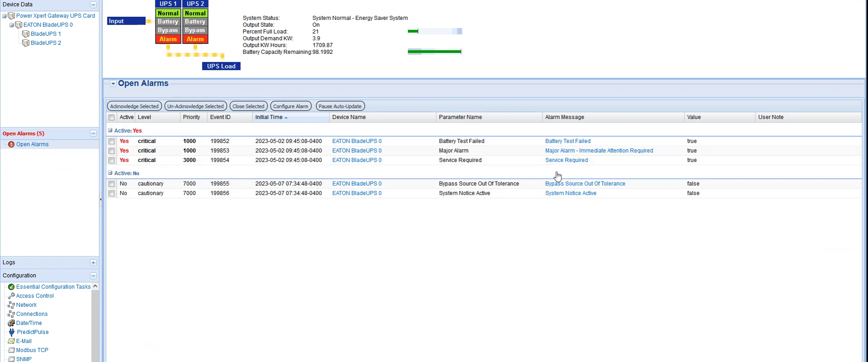
Task: Click the Access Control key icon
Action: coord(11,296)
